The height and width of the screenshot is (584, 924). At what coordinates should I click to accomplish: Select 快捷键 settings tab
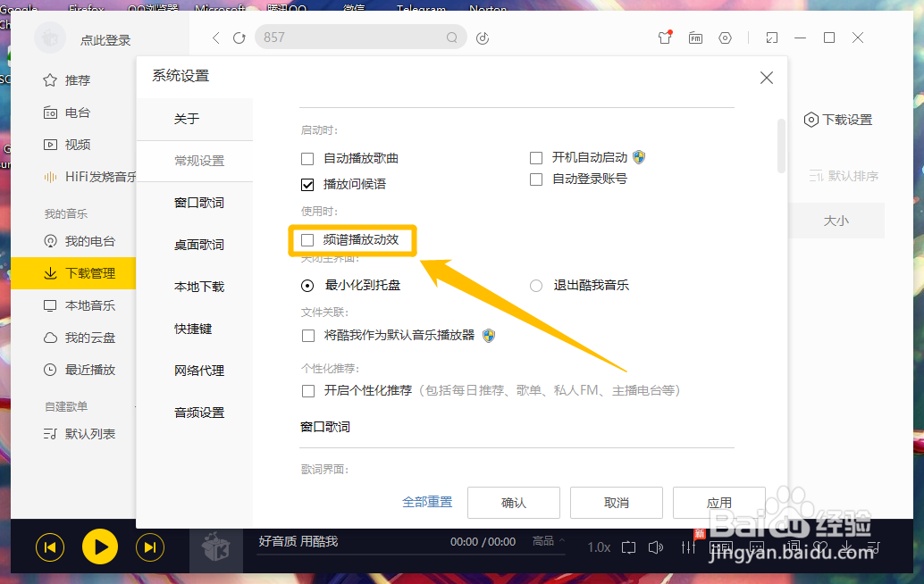pos(195,329)
